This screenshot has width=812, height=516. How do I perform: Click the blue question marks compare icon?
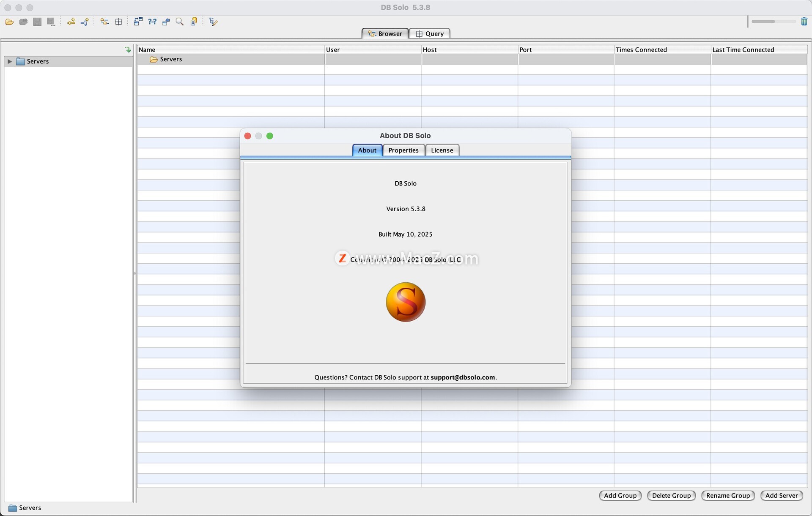pyautogui.click(x=152, y=22)
